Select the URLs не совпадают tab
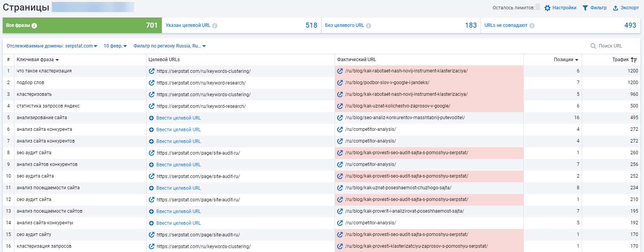 click(560, 25)
